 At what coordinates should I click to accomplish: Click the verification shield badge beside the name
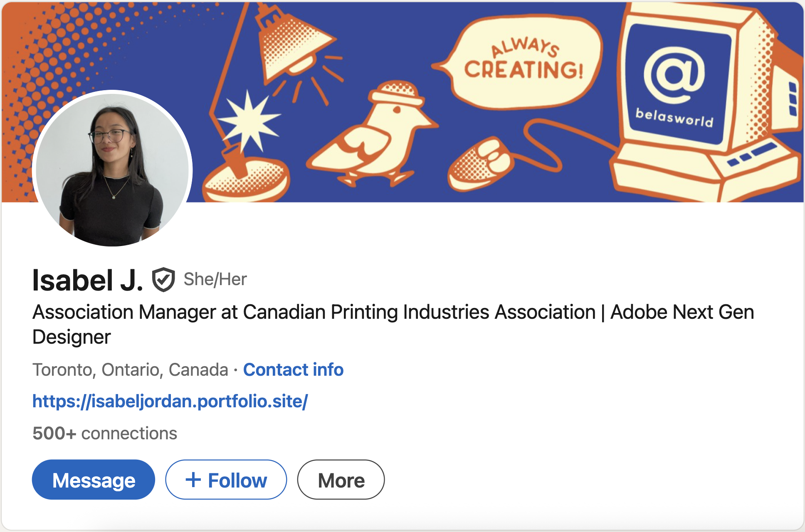pos(163,279)
